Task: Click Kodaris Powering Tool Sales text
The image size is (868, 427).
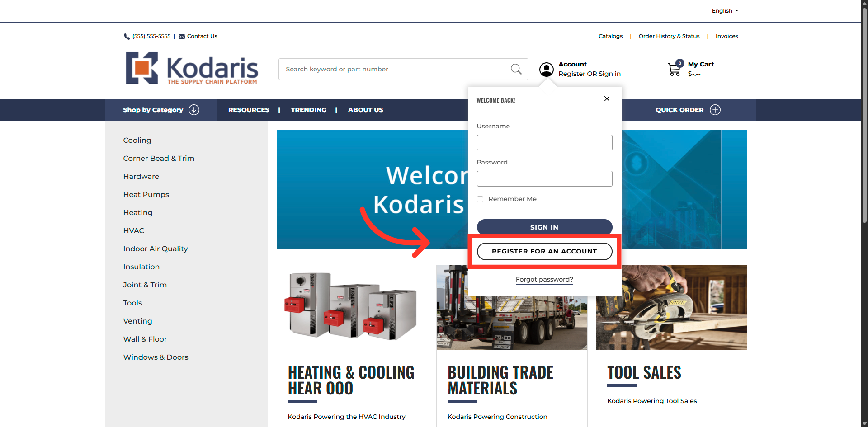Action: pyautogui.click(x=652, y=401)
